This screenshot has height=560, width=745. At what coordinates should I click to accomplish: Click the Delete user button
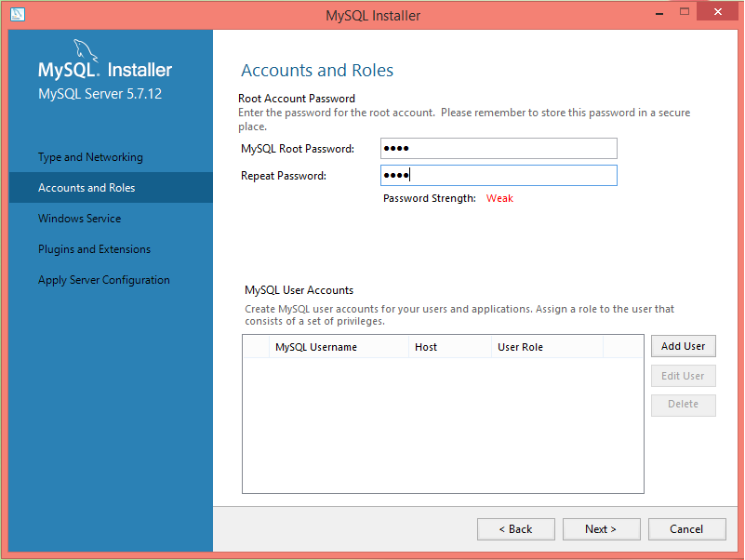(683, 405)
